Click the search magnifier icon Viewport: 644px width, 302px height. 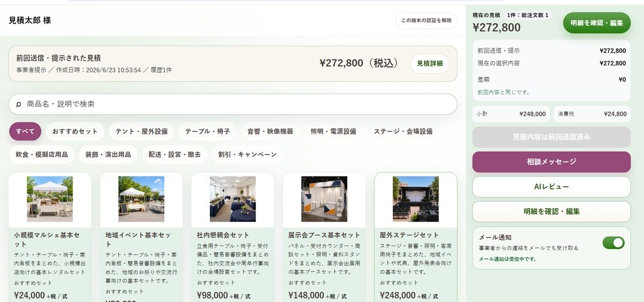tap(19, 104)
